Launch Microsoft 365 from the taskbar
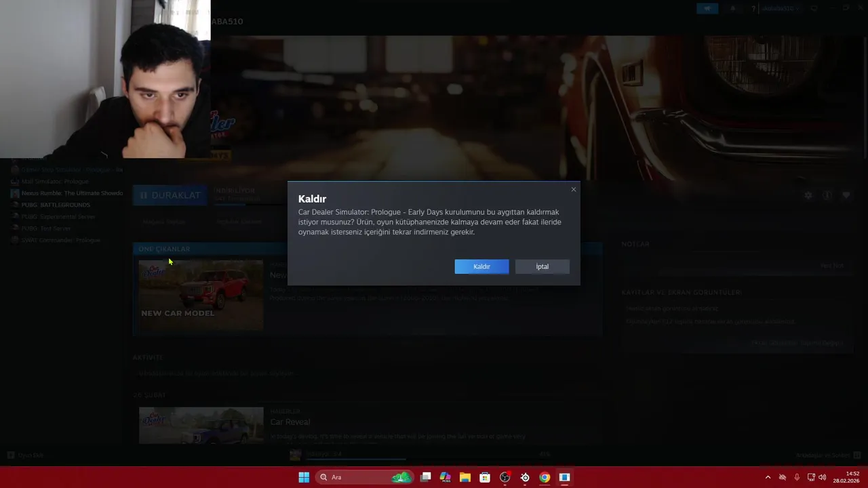Image resolution: width=868 pixels, height=488 pixels. [446, 477]
